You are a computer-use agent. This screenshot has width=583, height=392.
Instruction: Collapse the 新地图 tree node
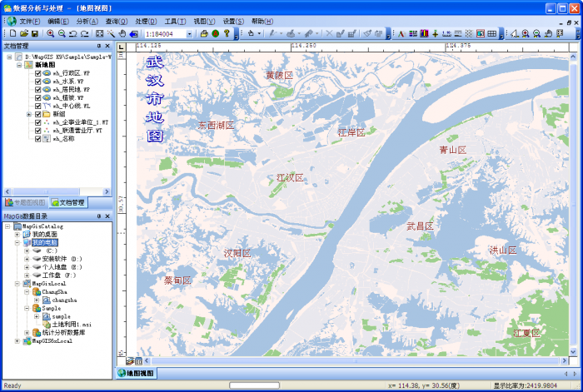click(17, 65)
